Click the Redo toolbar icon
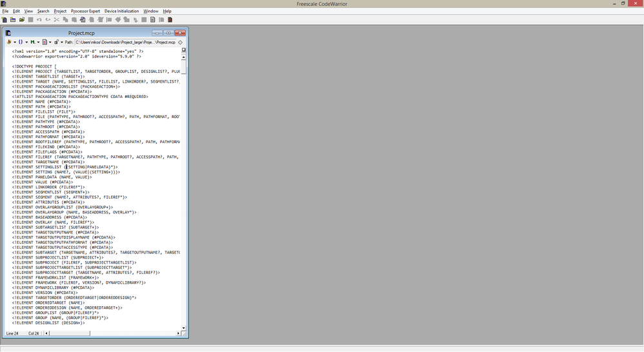Image resolution: width=644 pixels, height=352 pixels. click(x=48, y=20)
